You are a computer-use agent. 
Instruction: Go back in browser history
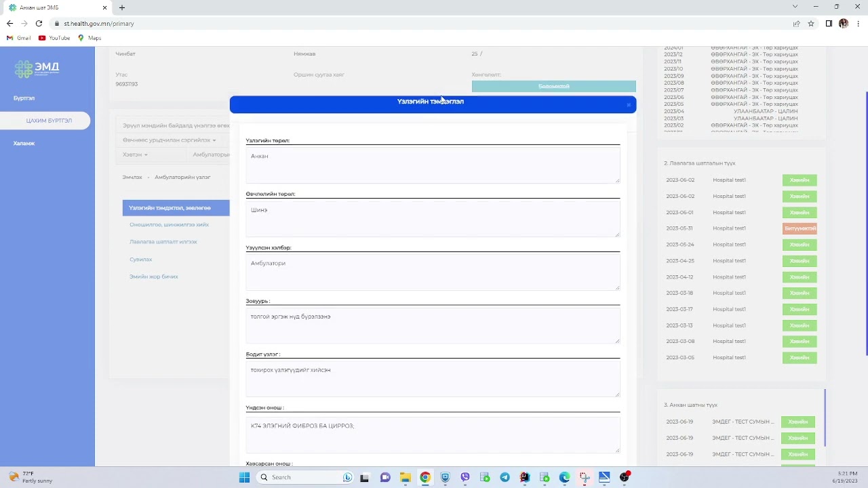tap(9, 24)
